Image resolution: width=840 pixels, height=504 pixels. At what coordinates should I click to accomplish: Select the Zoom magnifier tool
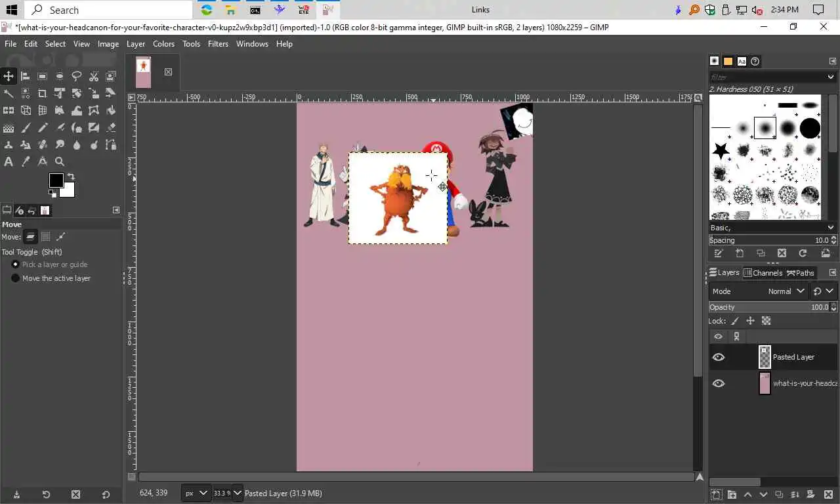60,161
